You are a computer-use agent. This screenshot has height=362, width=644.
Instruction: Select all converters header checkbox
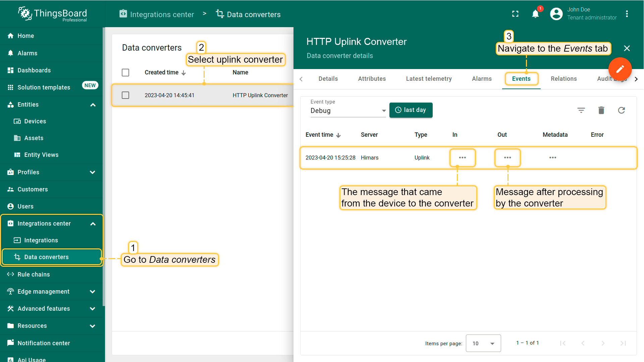[x=125, y=73]
